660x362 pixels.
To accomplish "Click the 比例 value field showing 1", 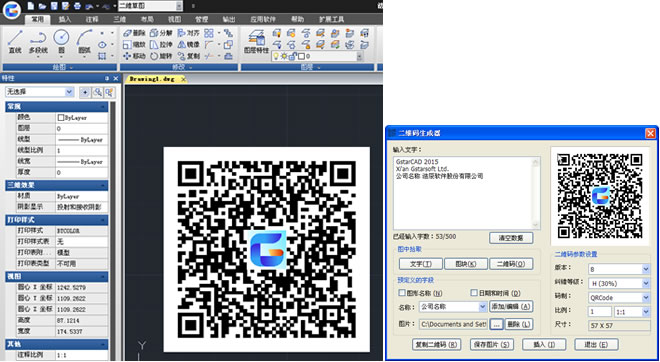I will (x=600, y=312).
